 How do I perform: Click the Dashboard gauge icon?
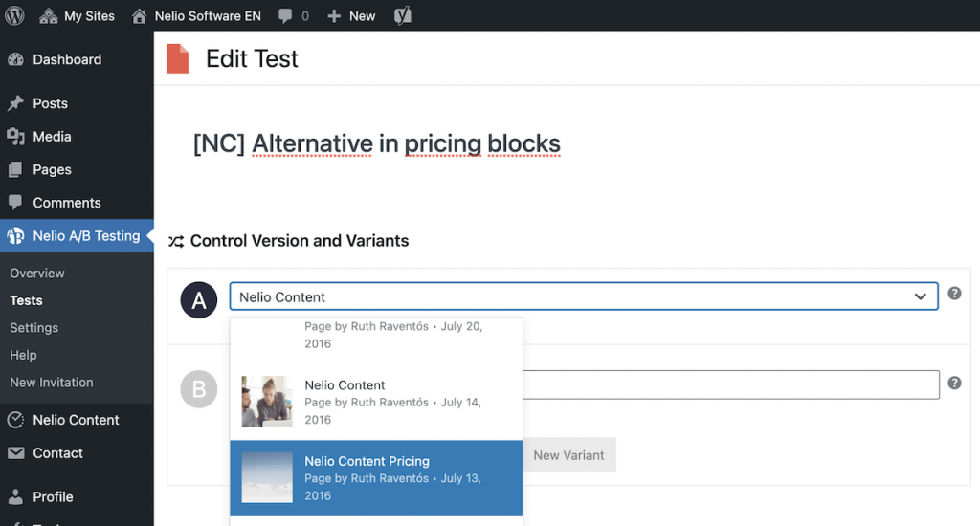(15, 59)
